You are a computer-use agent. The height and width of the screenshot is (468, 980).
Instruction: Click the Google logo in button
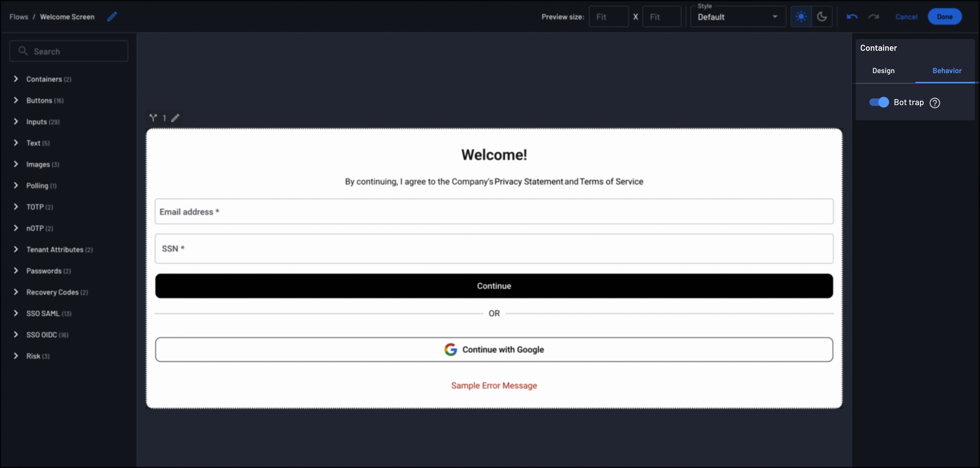tap(450, 349)
